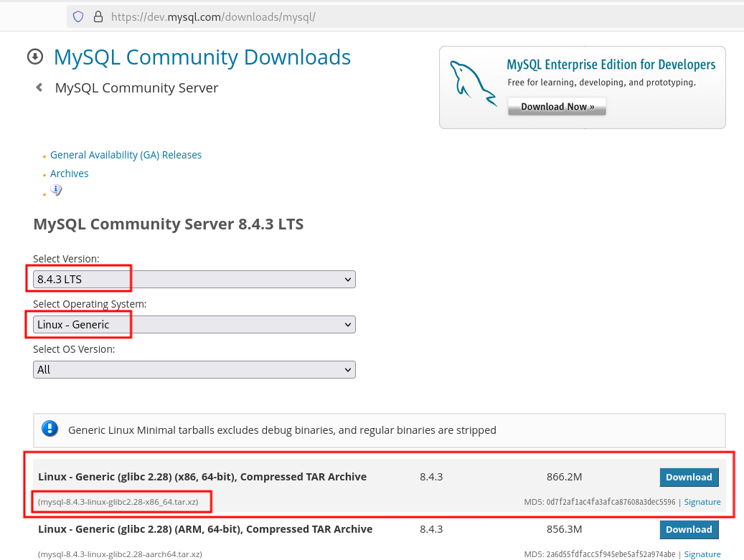The width and height of the screenshot is (744, 560).
Task: Open the Select Version dropdown
Action: (x=194, y=279)
